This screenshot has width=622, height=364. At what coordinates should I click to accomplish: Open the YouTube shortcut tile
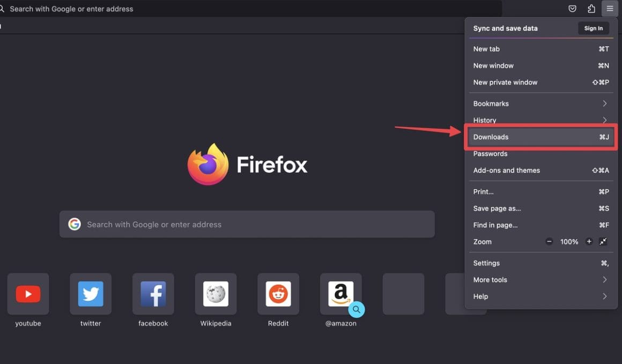pyautogui.click(x=27, y=294)
